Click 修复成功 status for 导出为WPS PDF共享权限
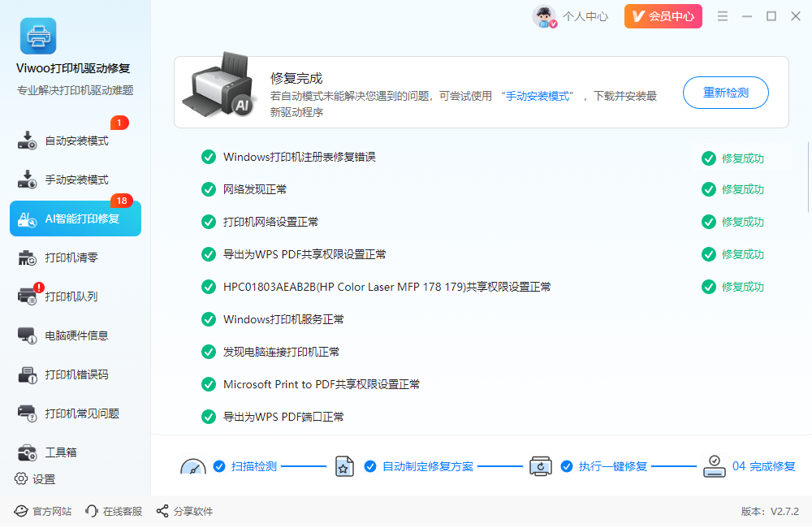The height and width of the screenshot is (528, 812). click(732, 254)
